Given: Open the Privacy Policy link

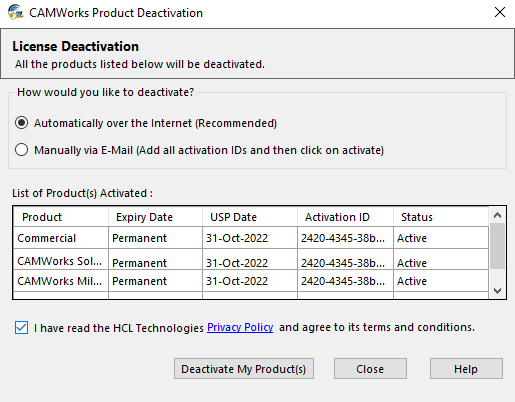Looking at the screenshot, I should click(240, 327).
